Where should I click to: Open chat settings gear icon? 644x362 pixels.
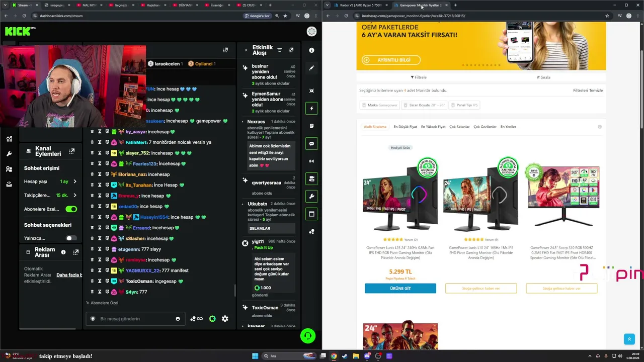225,319
